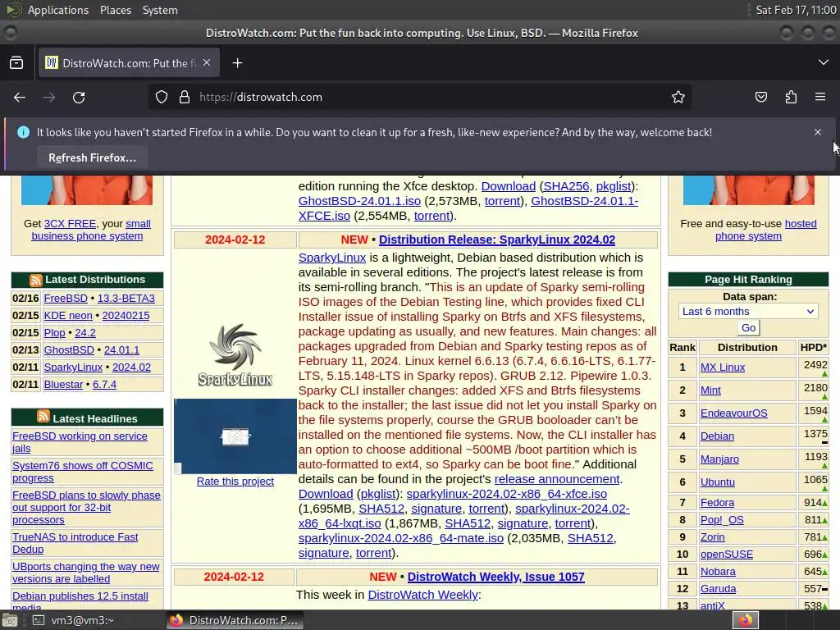Open the System menu

tap(160, 10)
